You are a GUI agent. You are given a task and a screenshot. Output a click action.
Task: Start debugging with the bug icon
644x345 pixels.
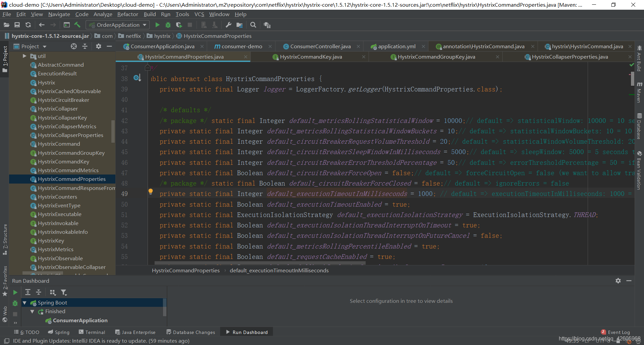point(168,25)
